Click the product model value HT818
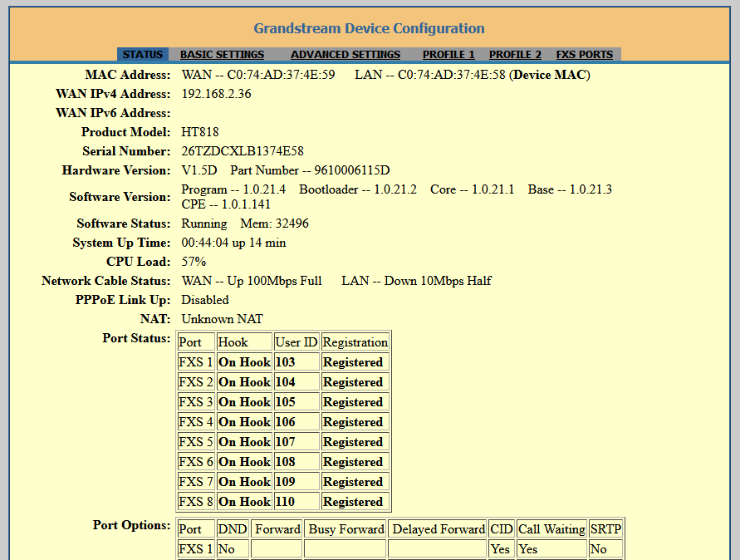 [x=200, y=132]
